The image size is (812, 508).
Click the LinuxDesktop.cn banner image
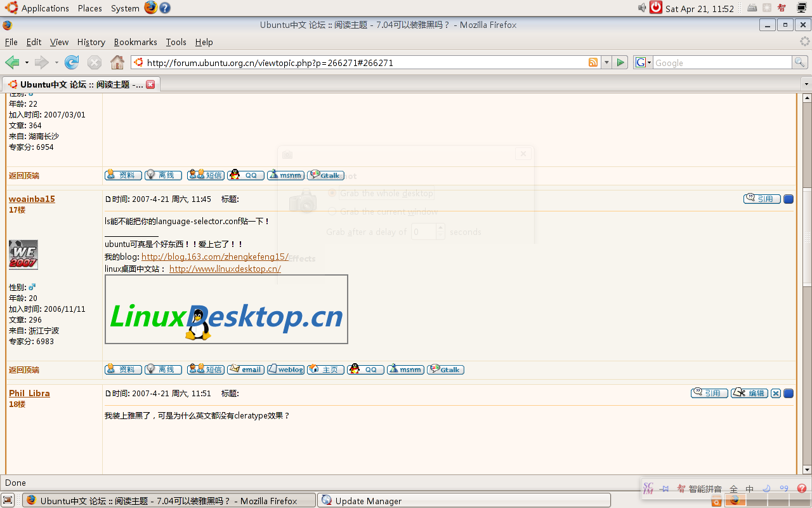point(226,309)
